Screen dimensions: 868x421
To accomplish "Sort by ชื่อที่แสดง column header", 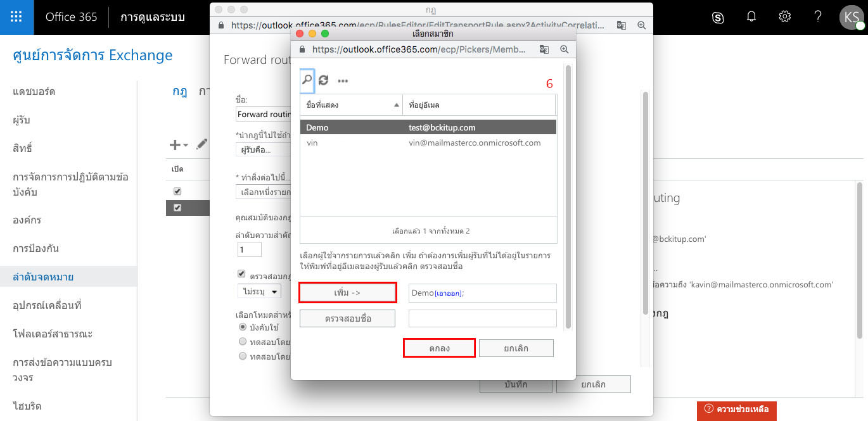I will pos(351,105).
